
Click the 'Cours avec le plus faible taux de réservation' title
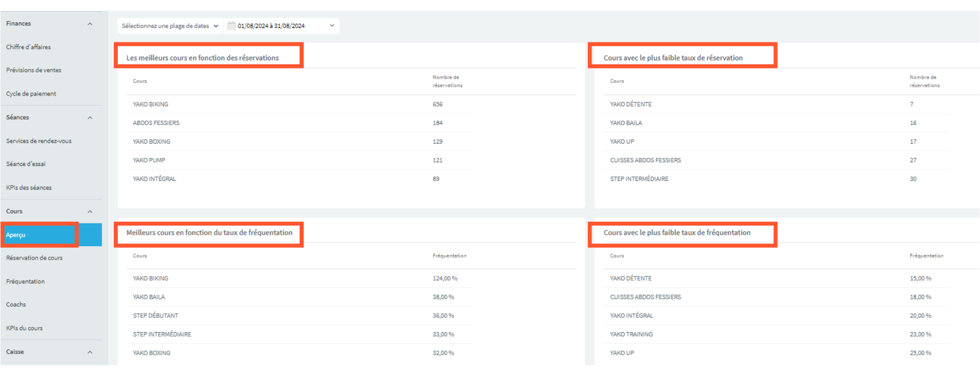point(673,58)
